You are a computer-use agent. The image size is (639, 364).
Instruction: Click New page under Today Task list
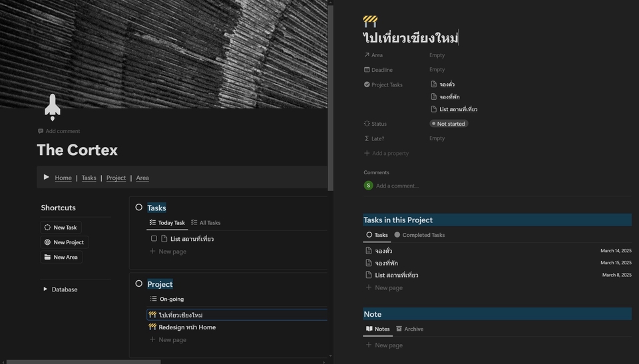[168, 252]
